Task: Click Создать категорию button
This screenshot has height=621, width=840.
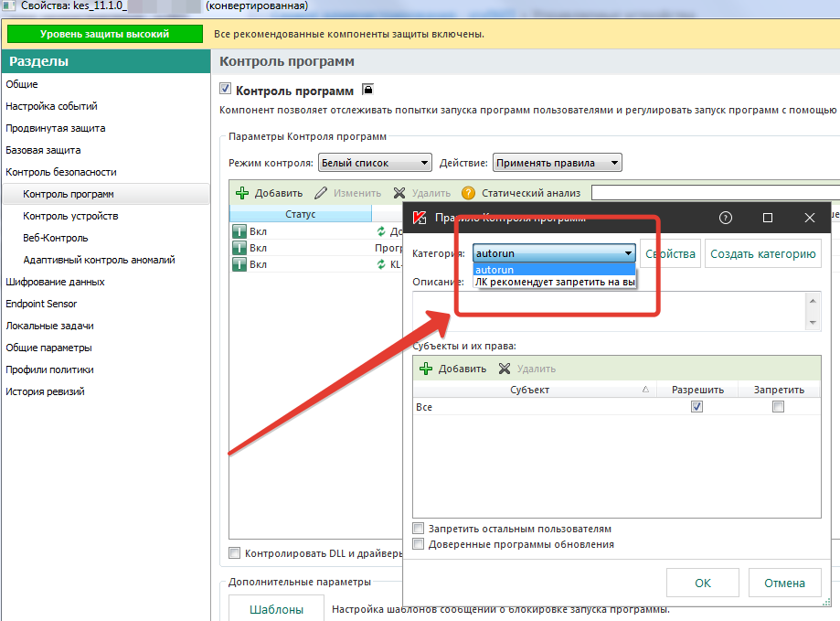Action: [763, 253]
